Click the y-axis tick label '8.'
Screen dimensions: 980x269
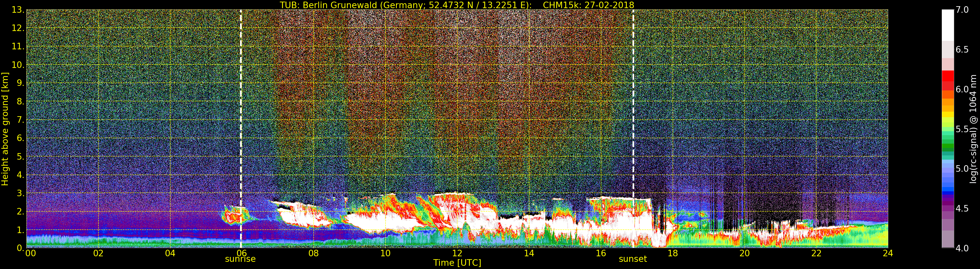coord(20,102)
